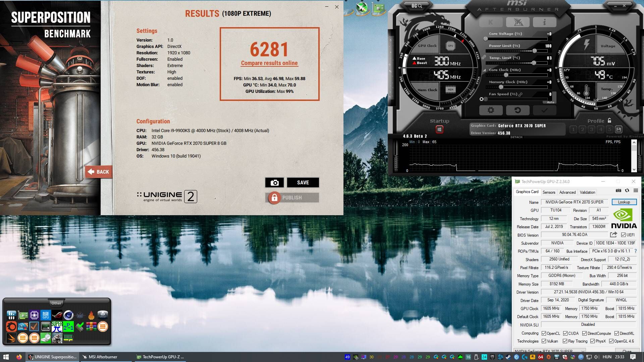This screenshot has height=362, width=644.
Task: Toggle Afterburner profile lock icon
Action: 609,121
